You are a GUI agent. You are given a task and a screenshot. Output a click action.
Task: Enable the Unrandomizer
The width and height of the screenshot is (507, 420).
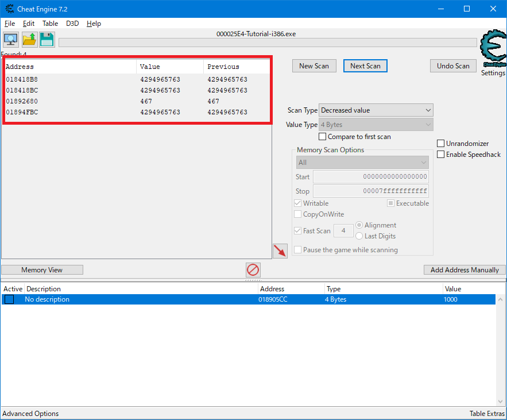(440, 143)
